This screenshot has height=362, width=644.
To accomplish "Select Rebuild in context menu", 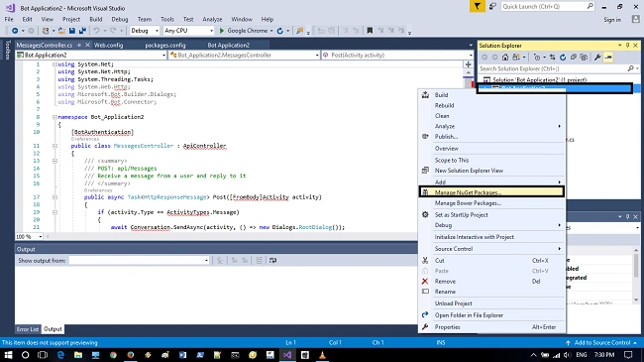I will pyautogui.click(x=491, y=105).
